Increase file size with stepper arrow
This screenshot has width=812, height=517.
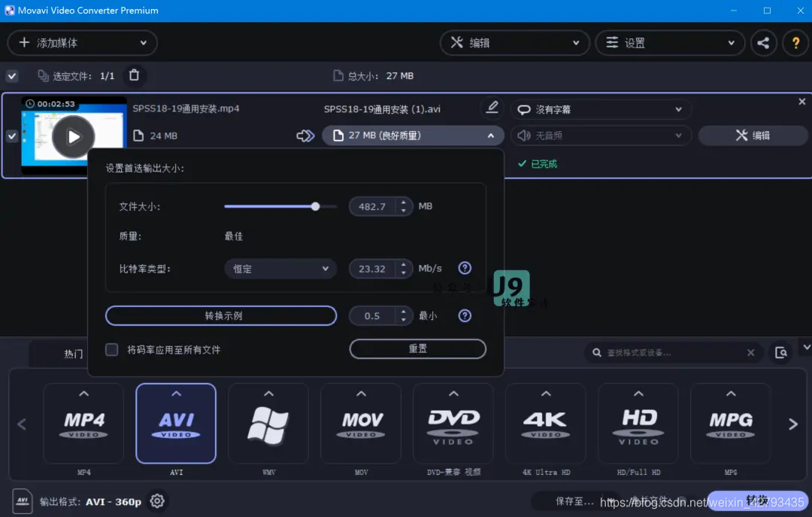pos(404,202)
